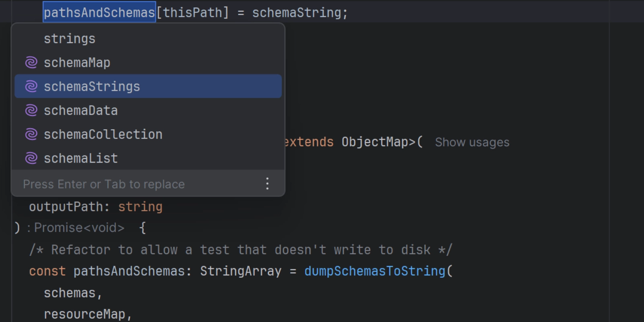Choose the schemaMap suggestion
The image size is (644, 322).
[148, 62]
